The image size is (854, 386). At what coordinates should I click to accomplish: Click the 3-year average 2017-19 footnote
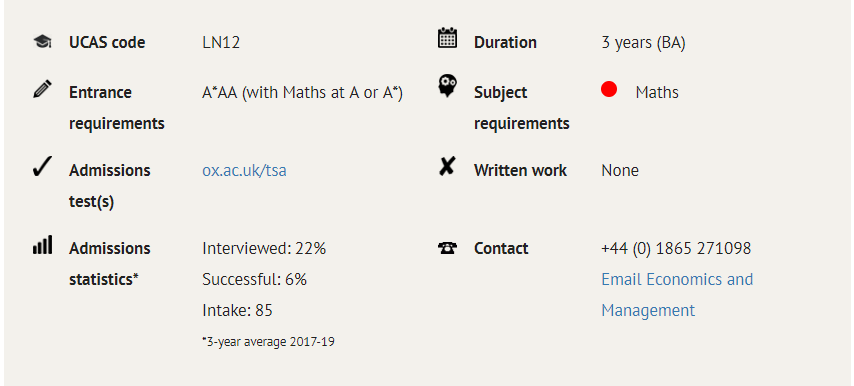pos(268,342)
